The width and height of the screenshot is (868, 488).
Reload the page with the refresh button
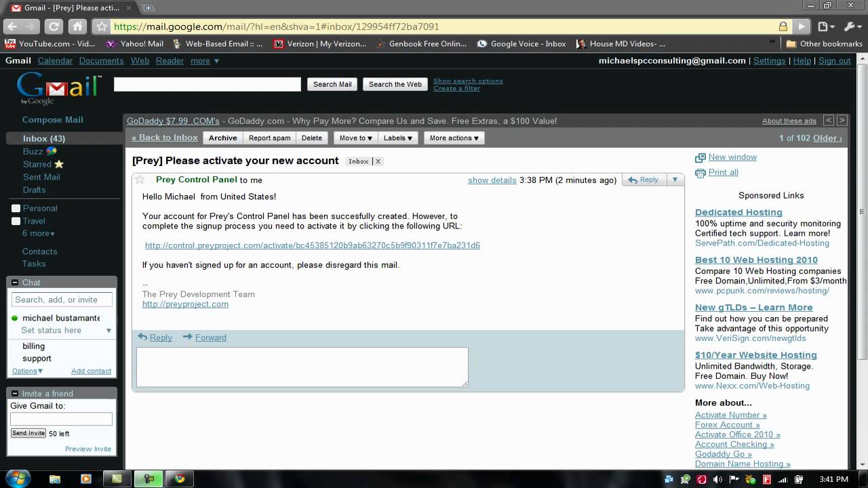54,26
